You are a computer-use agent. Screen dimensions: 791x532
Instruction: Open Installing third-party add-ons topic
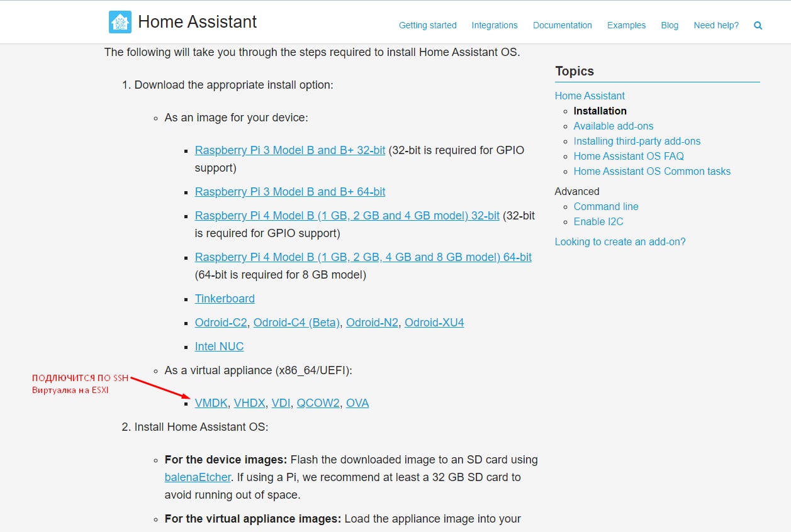point(637,141)
